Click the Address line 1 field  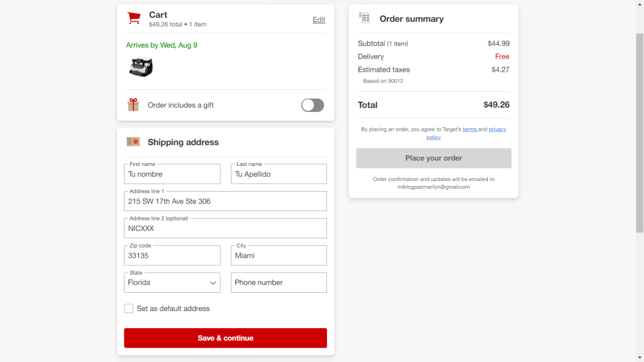point(226,201)
